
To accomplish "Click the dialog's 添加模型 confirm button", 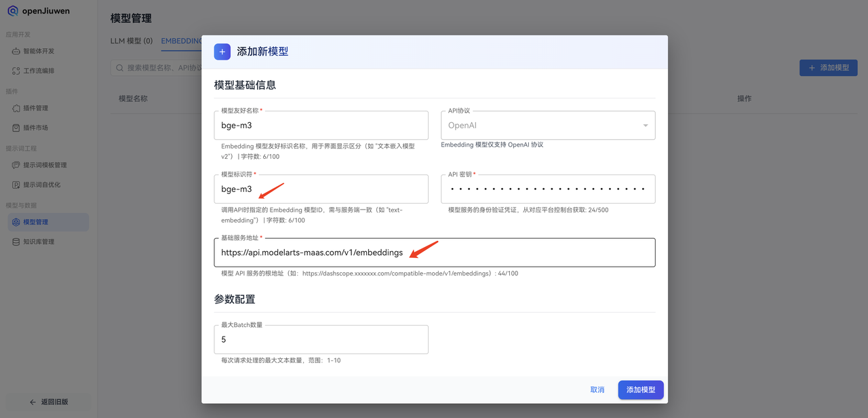I will [x=641, y=390].
